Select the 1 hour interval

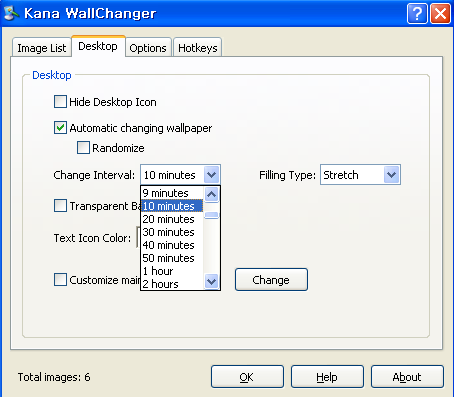pos(172,271)
